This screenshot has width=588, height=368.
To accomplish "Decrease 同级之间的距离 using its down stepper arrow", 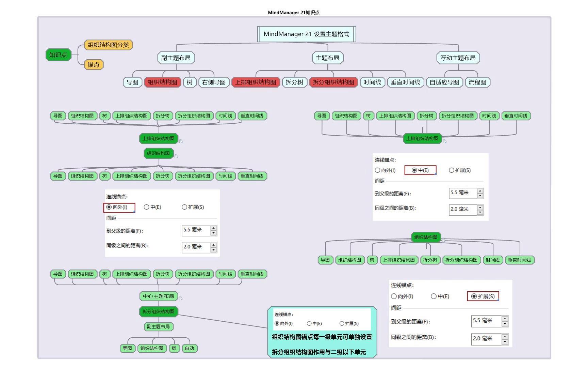I will click(213, 250).
